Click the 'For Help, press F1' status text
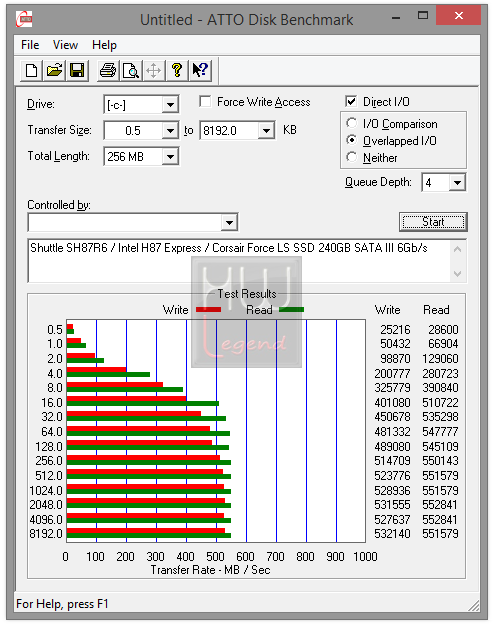493x625 pixels. (62, 604)
